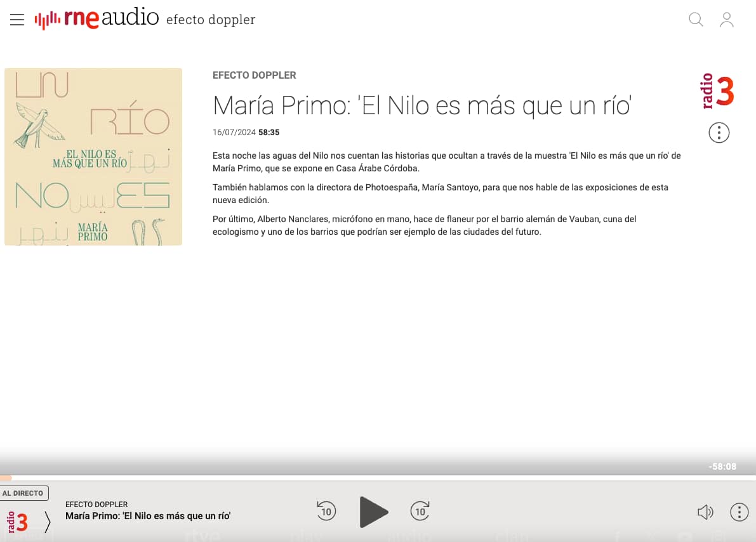Mute the player volume speaker icon
Viewport: 756px width, 542px height.
(x=705, y=512)
